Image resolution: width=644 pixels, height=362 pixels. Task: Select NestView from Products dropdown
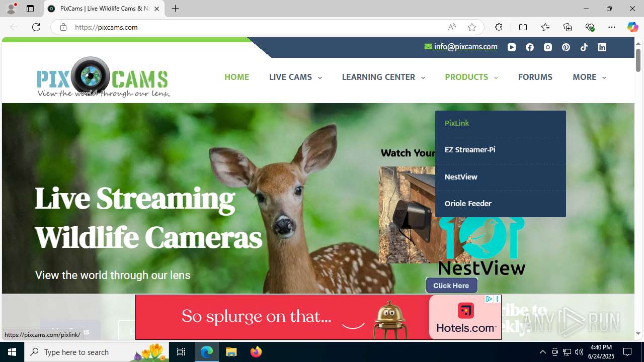point(501,177)
